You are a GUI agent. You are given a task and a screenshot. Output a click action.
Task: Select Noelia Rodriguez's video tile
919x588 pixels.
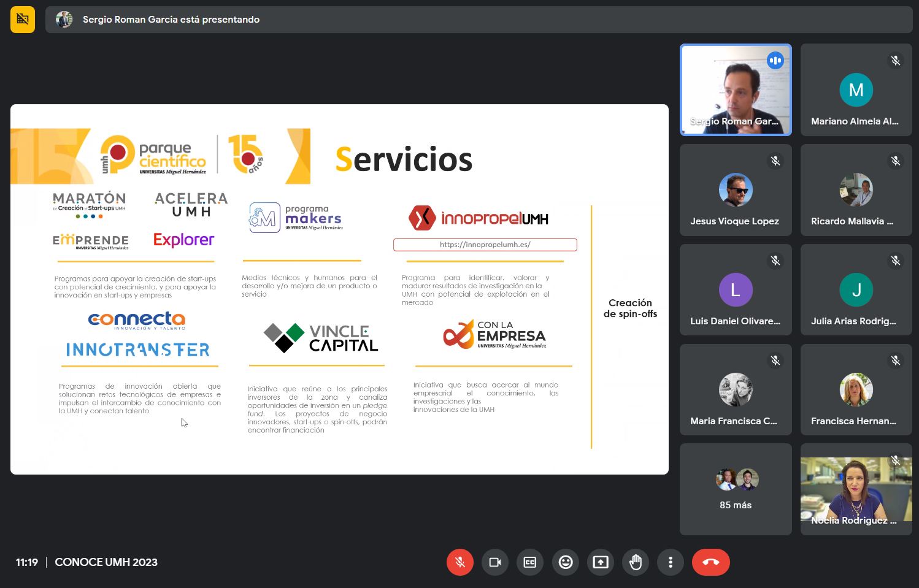(x=856, y=489)
